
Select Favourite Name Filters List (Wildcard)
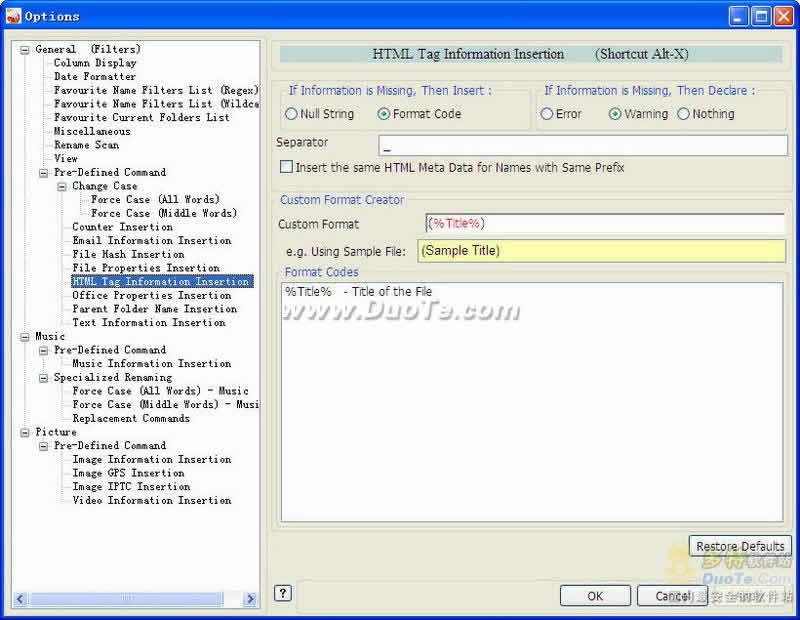(x=156, y=104)
